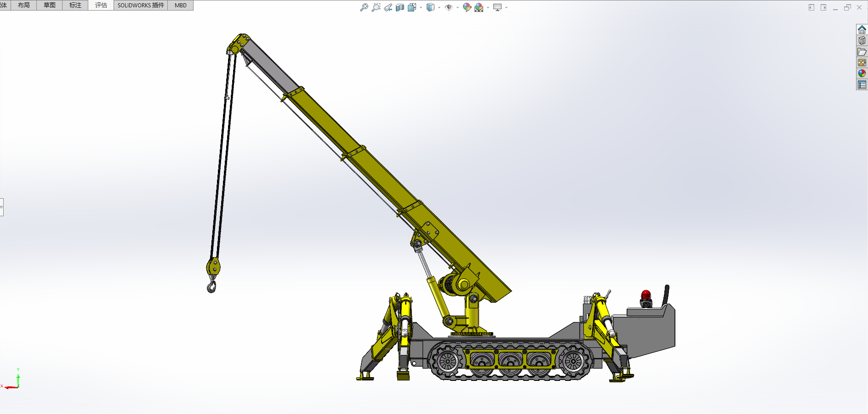868x414 pixels.
Task: Click the Display Style cube icon
Action: (430, 7)
